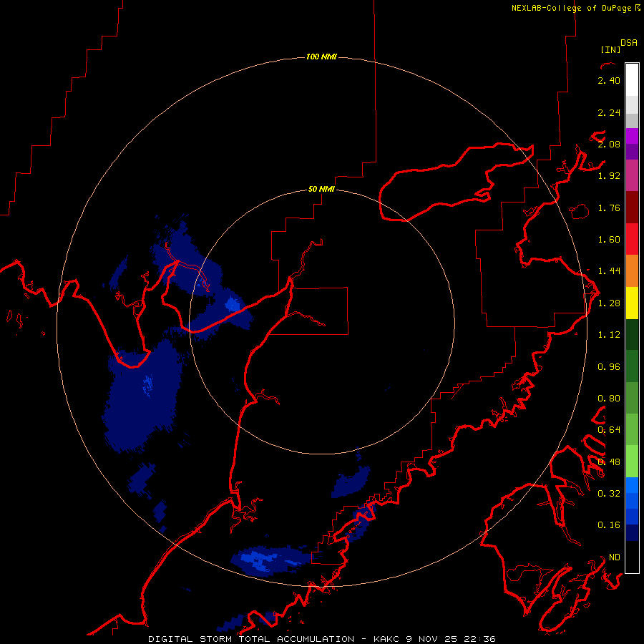
Task: Click the 0.64 legend value
Action: (609, 430)
